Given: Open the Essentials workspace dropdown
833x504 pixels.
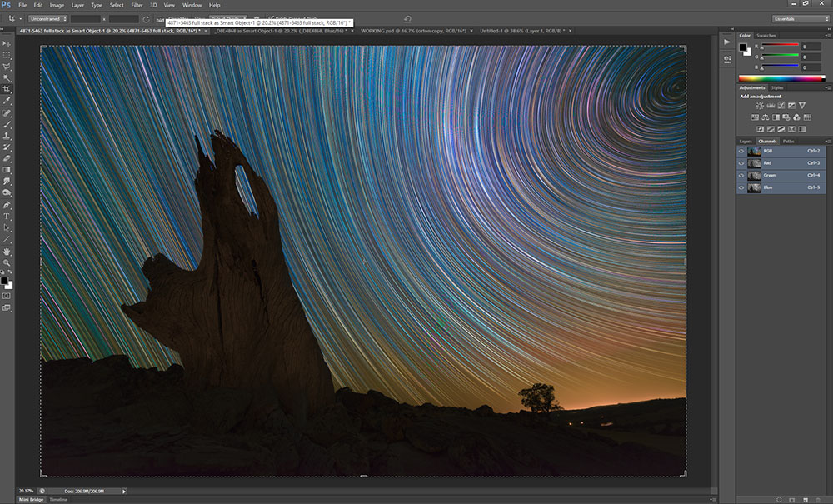Looking at the screenshot, I should [801, 19].
